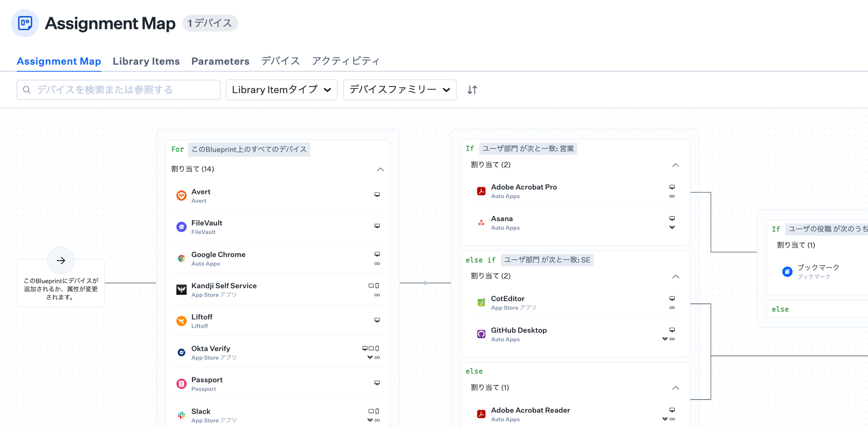Click the 1デバイス badge
Image resolution: width=868 pixels, height=428 pixels.
click(210, 23)
